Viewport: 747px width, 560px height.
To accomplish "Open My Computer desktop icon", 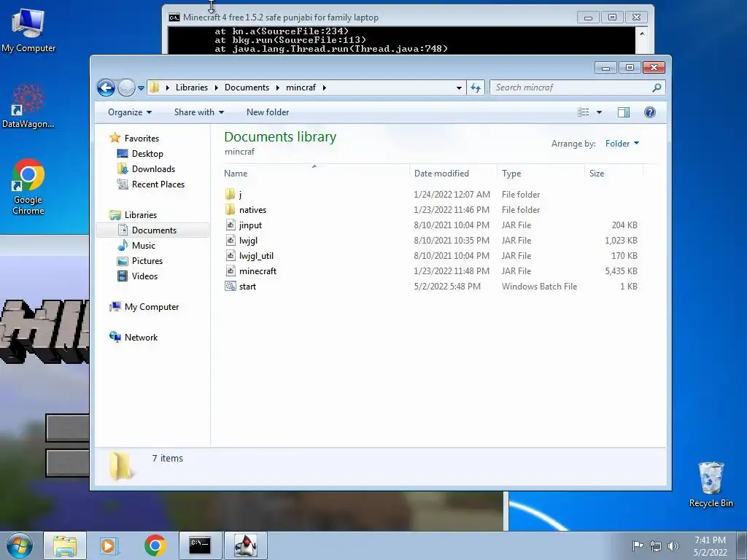I will click(x=28, y=31).
